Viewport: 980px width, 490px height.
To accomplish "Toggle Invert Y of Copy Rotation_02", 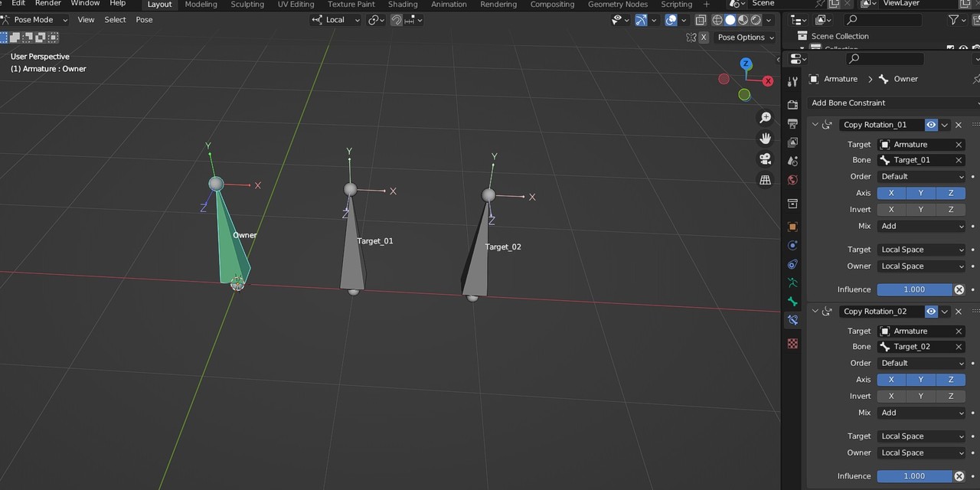I will pos(921,396).
